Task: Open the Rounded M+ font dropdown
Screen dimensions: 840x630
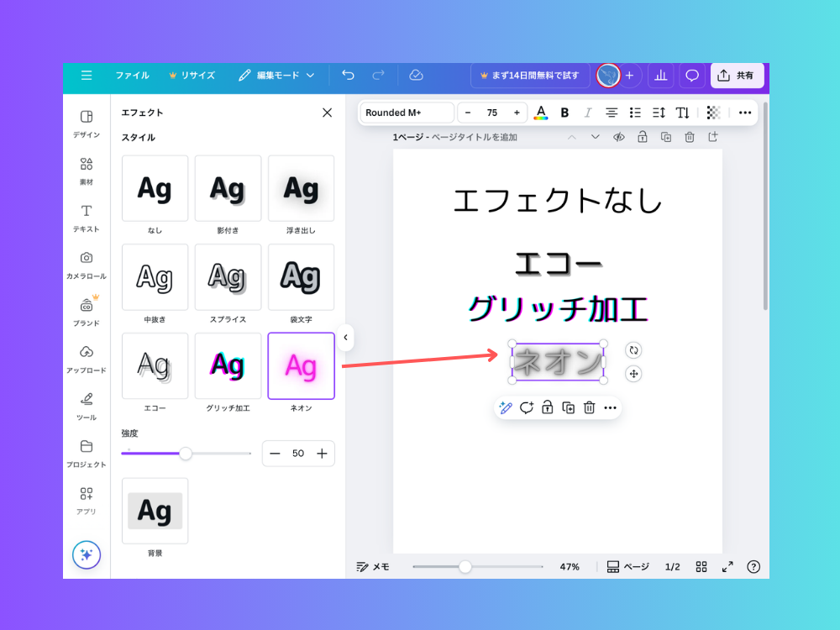Action: [x=407, y=112]
